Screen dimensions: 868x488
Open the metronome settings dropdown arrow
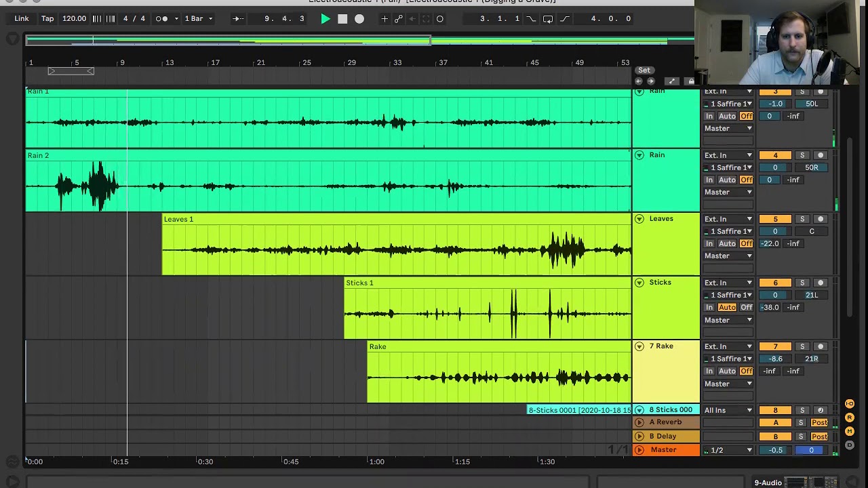pyautogui.click(x=176, y=19)
